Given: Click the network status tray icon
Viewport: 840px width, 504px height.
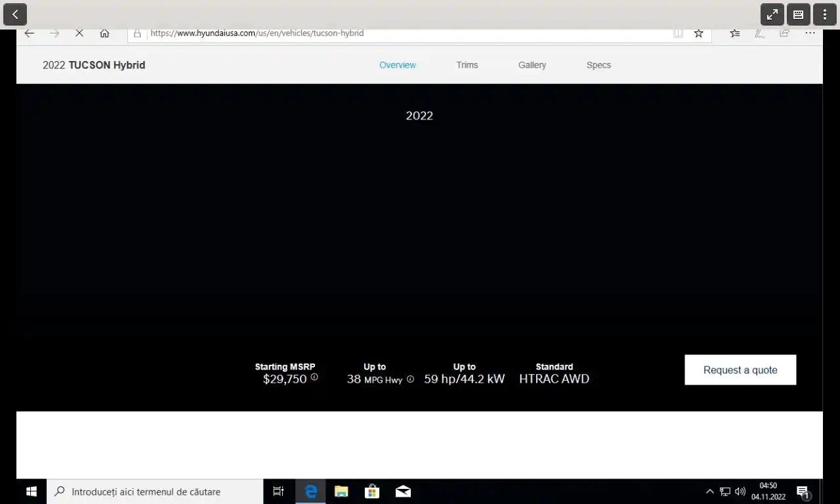Looking at the screenshot, I should click(725, 492).
